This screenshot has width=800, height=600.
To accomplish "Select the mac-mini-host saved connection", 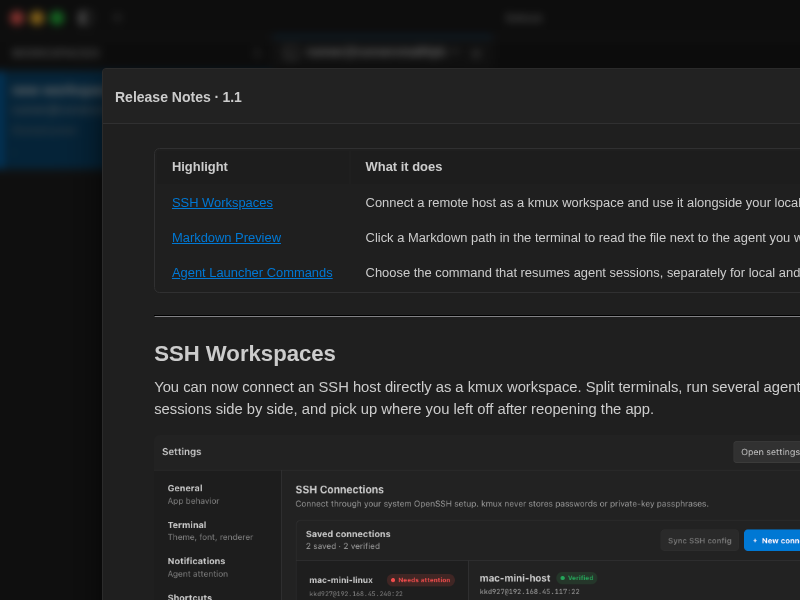I will [x=514, y=578].
